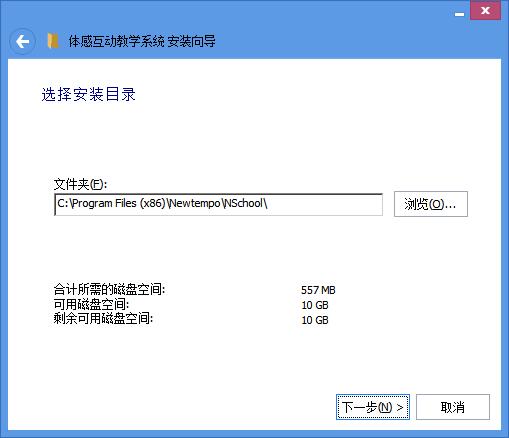Click the C:\Program Files (x86) path text
509x438 pixels.
111,203
